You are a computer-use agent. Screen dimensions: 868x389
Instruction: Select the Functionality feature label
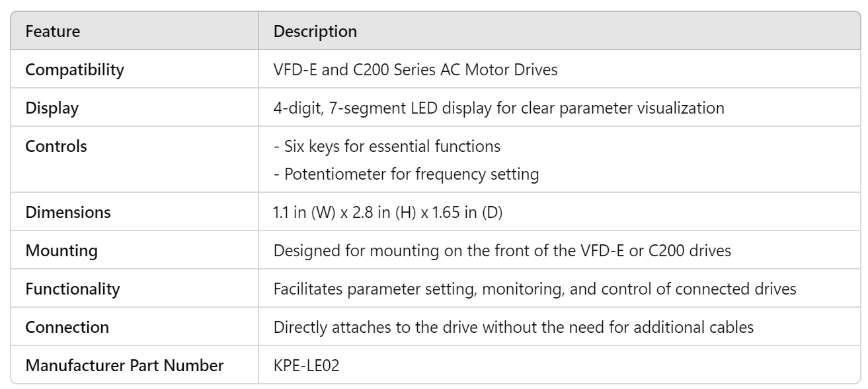pos(68,289)
